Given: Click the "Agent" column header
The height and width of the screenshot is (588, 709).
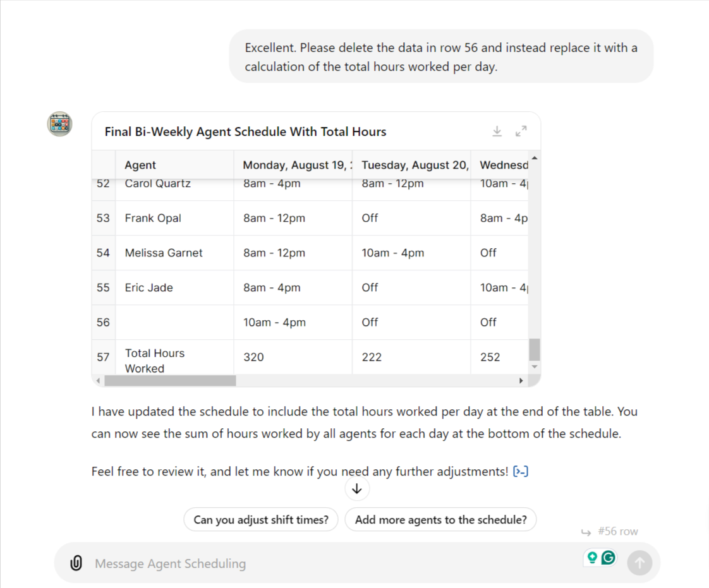Looking at the screenshot, I should [x=140, y=164].
